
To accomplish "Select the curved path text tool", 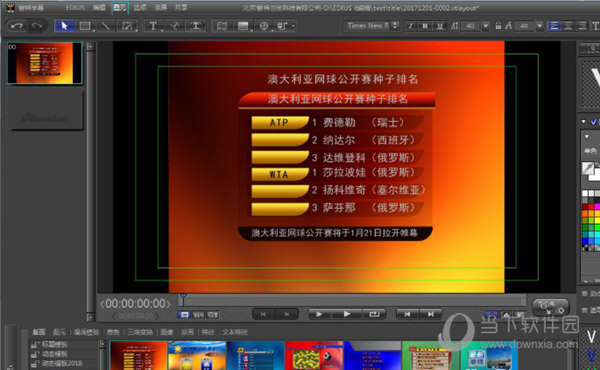I will (x=174, y=26).
